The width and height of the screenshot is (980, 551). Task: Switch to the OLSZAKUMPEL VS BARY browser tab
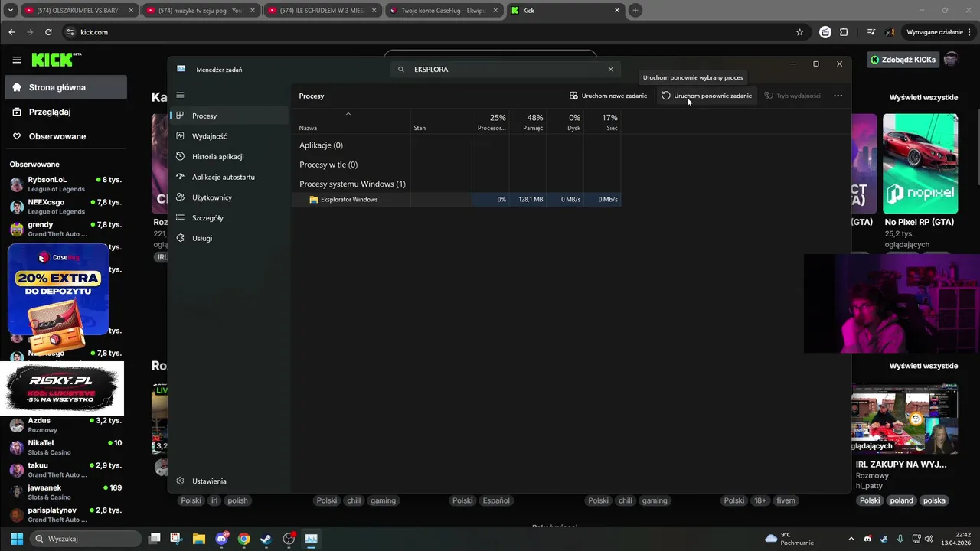point(77,11)
